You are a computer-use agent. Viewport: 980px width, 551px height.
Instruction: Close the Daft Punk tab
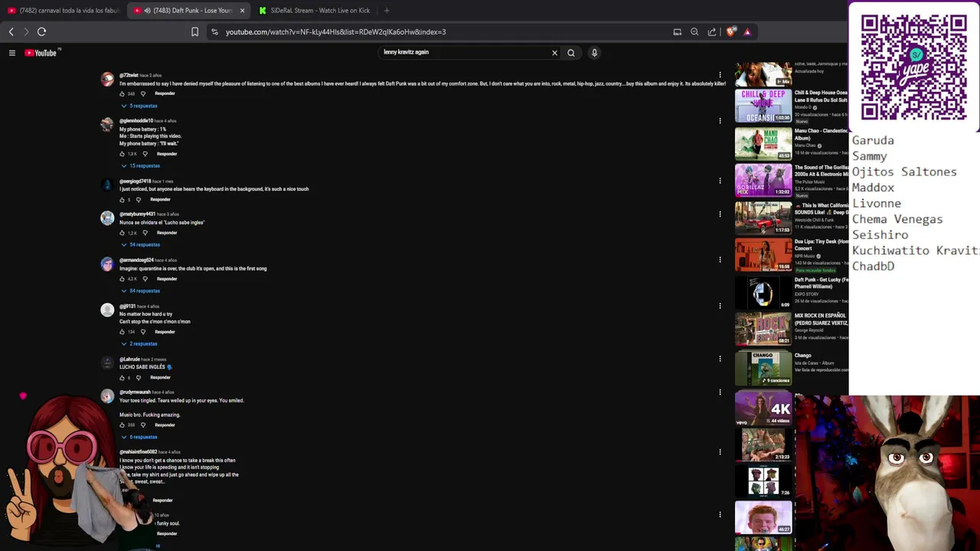(x=242, y=11)
